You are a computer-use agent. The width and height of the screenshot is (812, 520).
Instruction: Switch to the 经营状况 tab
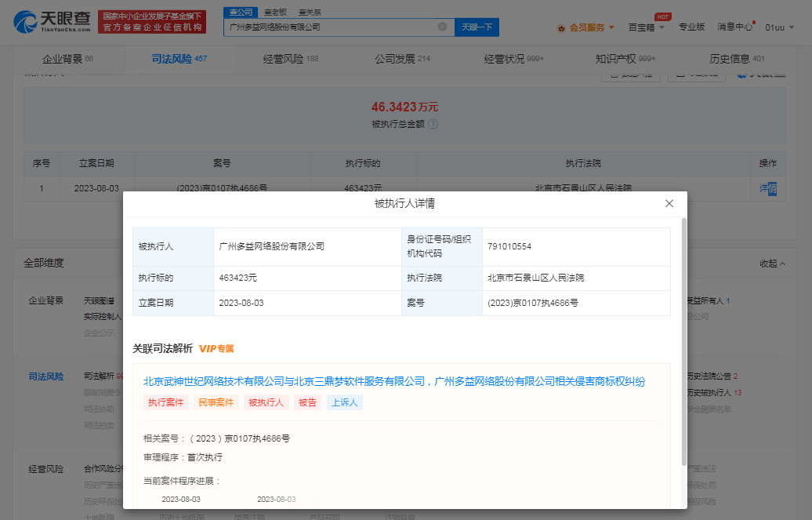pos(513,59)
